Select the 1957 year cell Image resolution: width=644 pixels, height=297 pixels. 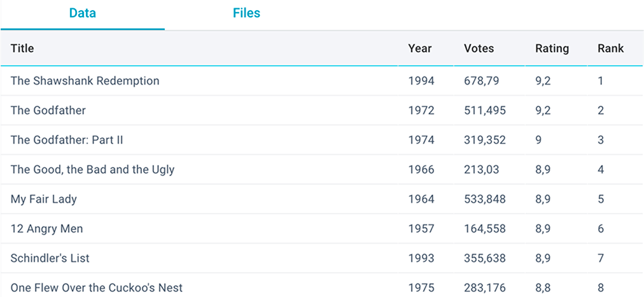[x=421, y=229]
